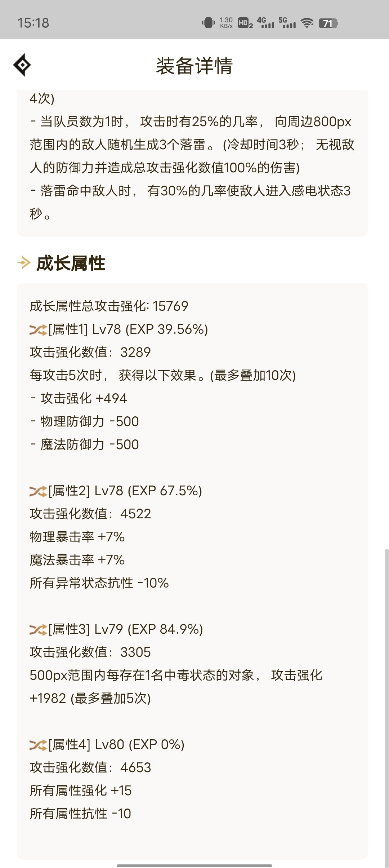The height and width of the screenshot is (868, 389).
Task: Tap the 装备详情 page title
Action: click(x=194, y=66)
